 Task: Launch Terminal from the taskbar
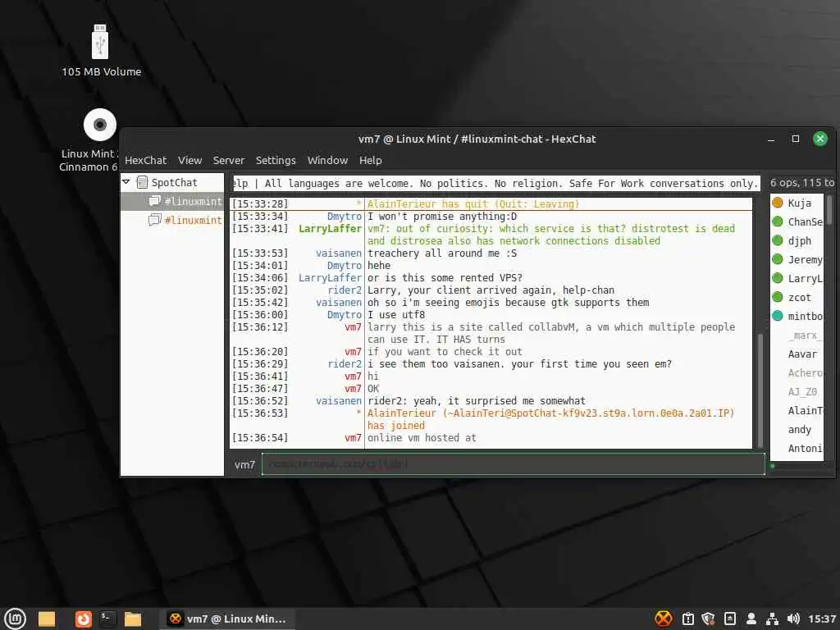(x=107, y=619)
